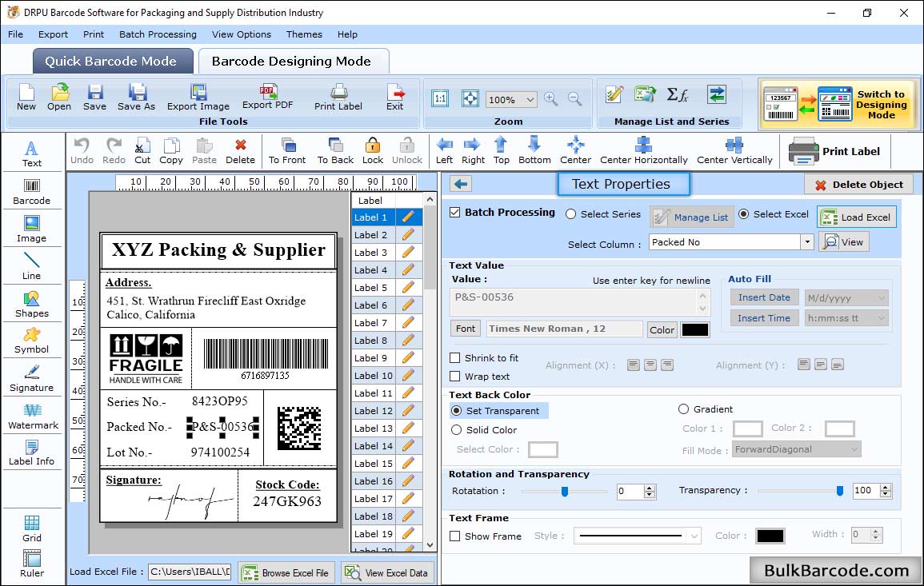The height and width of the screenshot is (586, 924).
Task: Export label as Image
Action: coord(198,98)
